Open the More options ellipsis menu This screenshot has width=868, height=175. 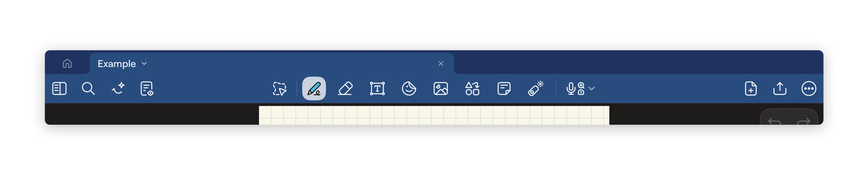pyautogui.click(x=808, y=88)
